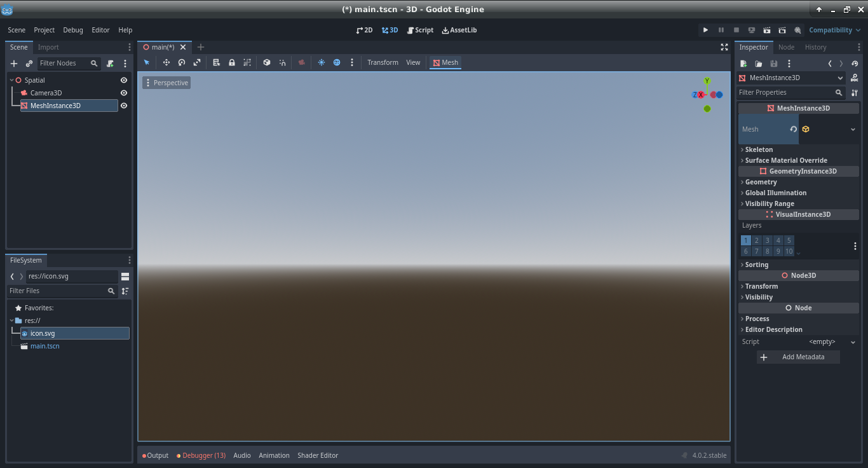Hide the Spatial node
Viewport: 868px width, 468px height.
(x=124, y=80)
